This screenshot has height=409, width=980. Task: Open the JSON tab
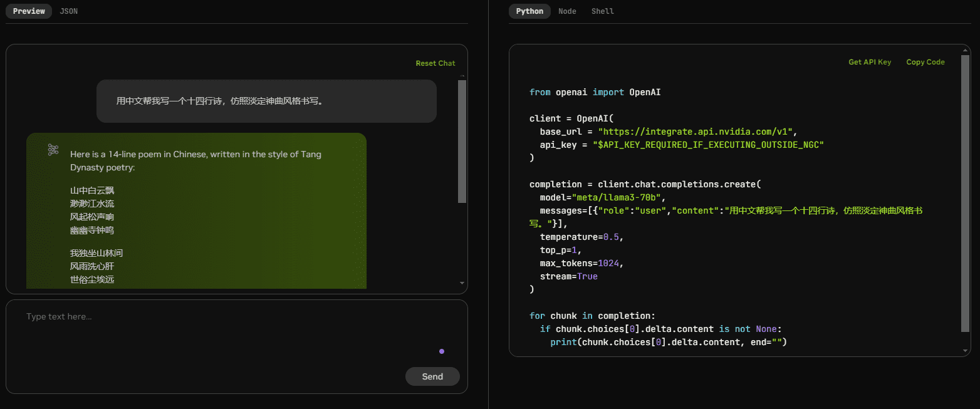pos(69,11)
